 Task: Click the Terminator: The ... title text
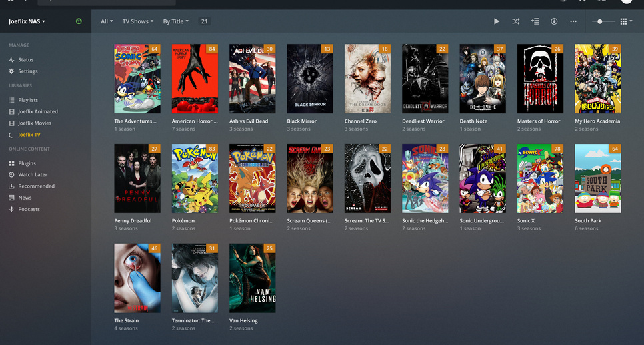coord(193,320)
